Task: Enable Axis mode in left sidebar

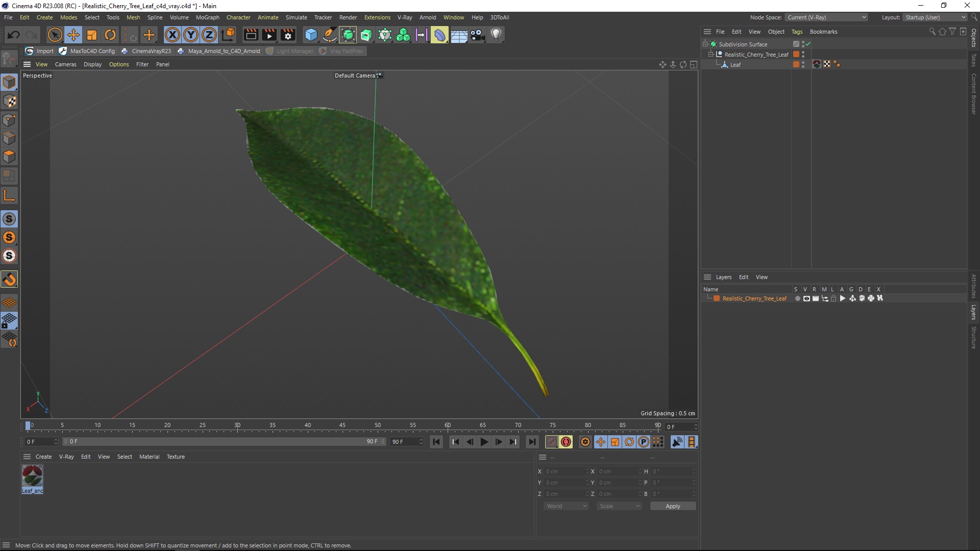Action: tap(9, 195)
